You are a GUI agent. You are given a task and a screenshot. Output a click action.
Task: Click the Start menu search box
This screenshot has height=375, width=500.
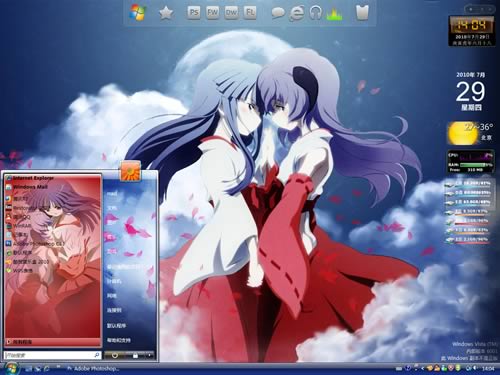pyautogui.click(x=52, y=355)
